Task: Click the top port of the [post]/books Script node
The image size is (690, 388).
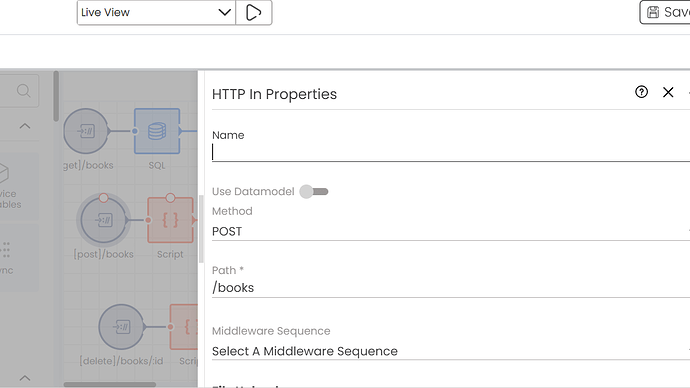Action: pos(170,198)
